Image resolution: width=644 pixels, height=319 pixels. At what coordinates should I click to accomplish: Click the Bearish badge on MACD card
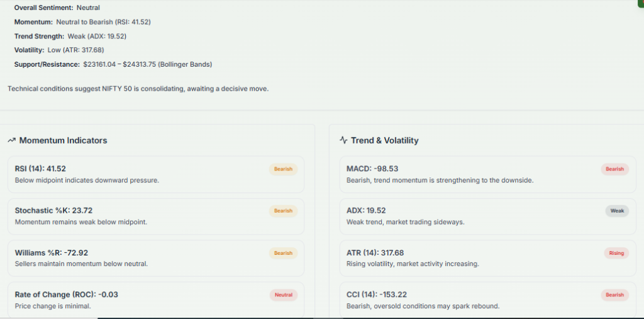[x=615, y=169]
